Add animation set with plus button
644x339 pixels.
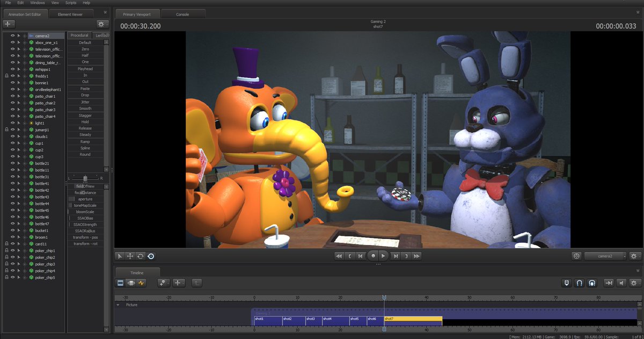9,24
